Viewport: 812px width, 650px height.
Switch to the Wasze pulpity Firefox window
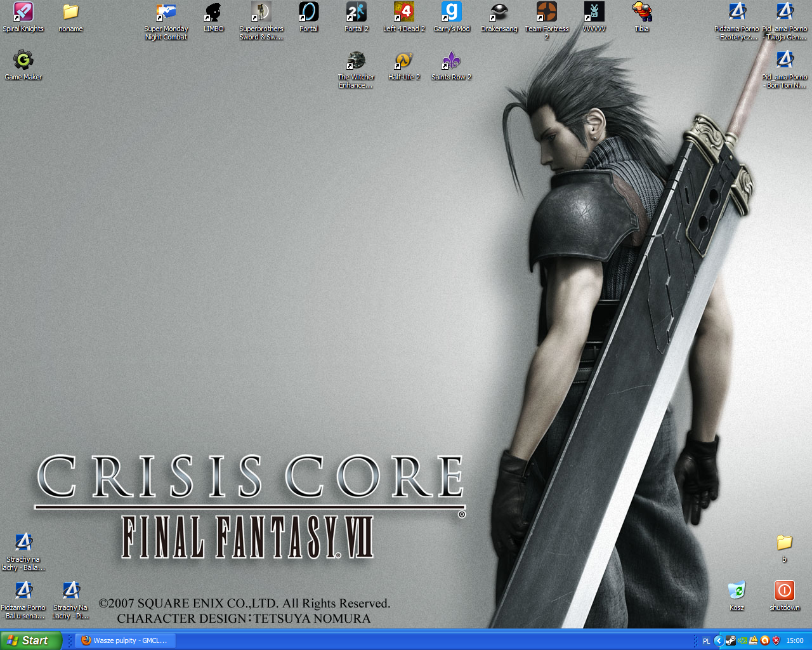[x=124, y=640]
